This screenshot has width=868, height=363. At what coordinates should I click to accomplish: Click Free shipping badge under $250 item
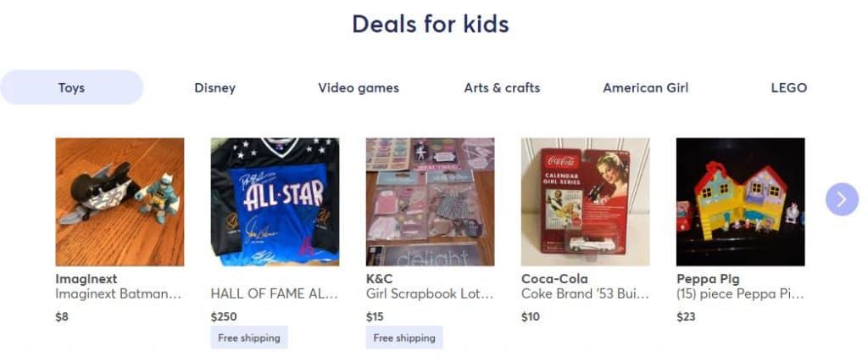[249, 338]
